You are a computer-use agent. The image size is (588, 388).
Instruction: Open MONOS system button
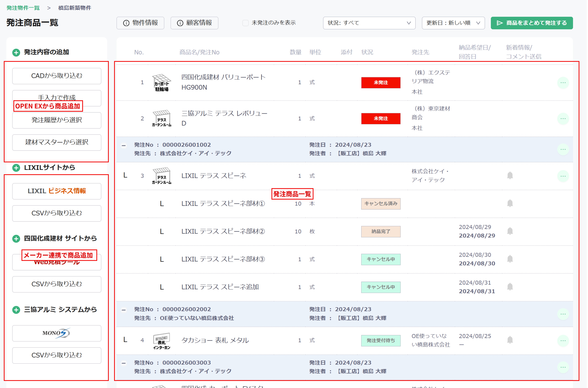tap(57, 333)
